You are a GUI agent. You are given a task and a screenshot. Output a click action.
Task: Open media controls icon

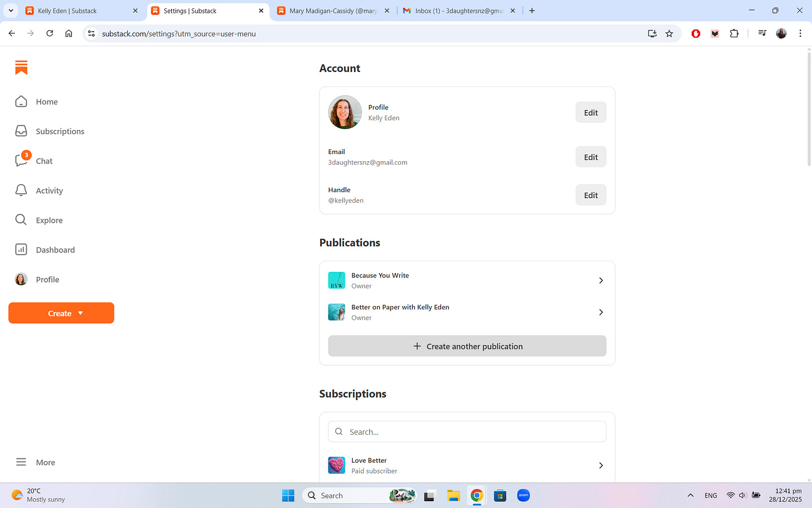click(x=762, y=33)
